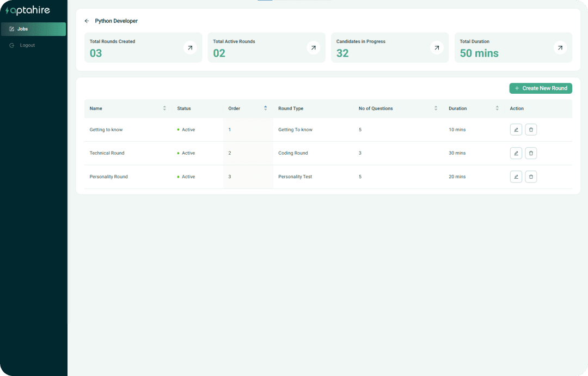This screenshot has width=588, height=376.
Task: Click the back arrow beside Python Developer
Action: pos(87,21)
